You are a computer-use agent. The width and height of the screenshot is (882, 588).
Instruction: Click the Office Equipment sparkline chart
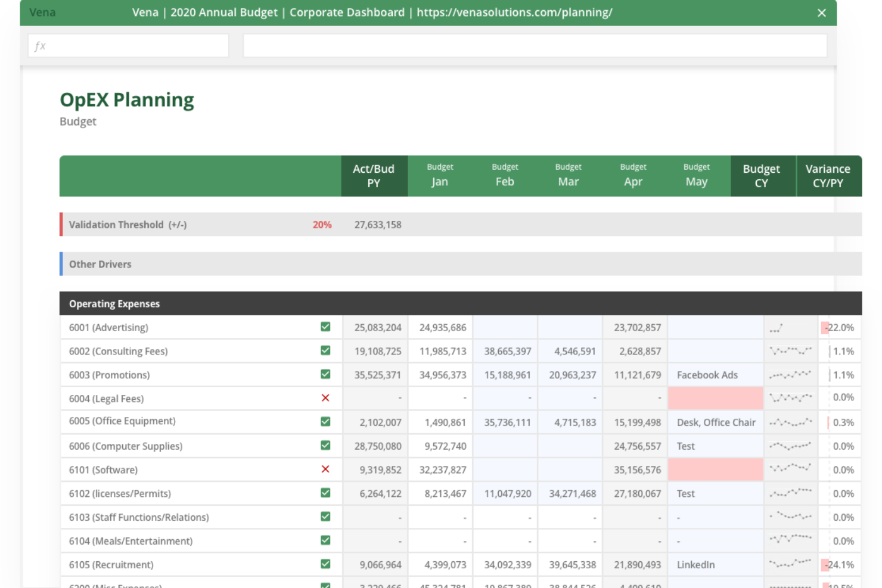[x=791, y=422]
